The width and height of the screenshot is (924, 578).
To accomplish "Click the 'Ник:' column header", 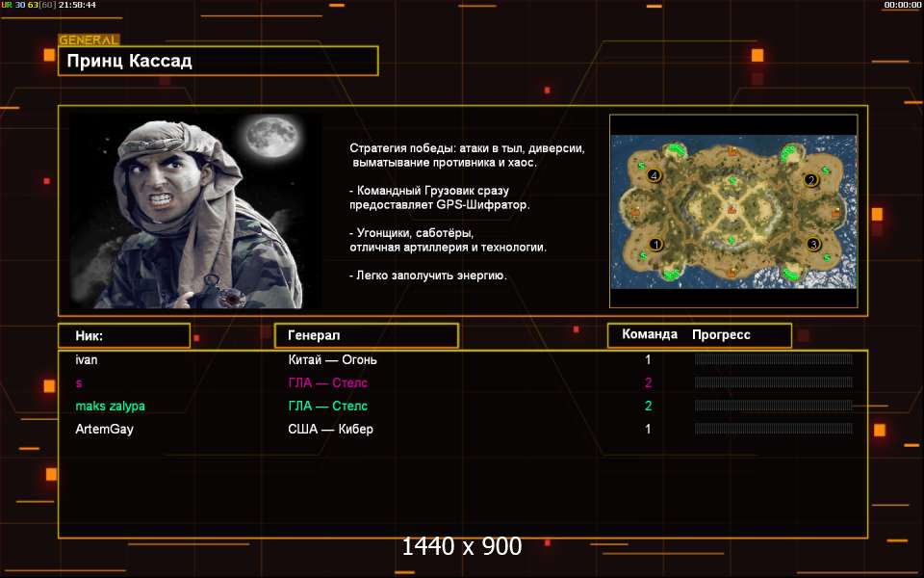I will click(124, 335).
